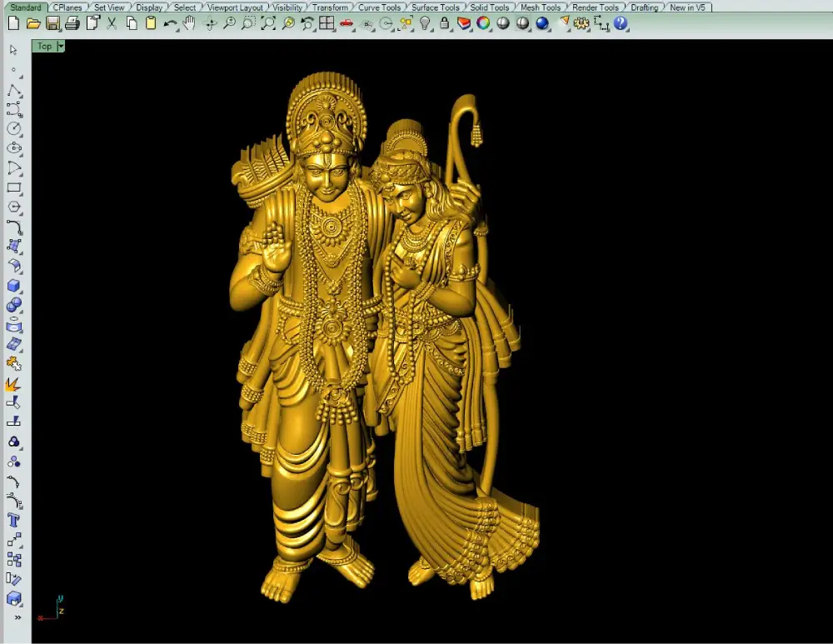
Task: Open the Curve Tools tab
Action: (379, 7)
